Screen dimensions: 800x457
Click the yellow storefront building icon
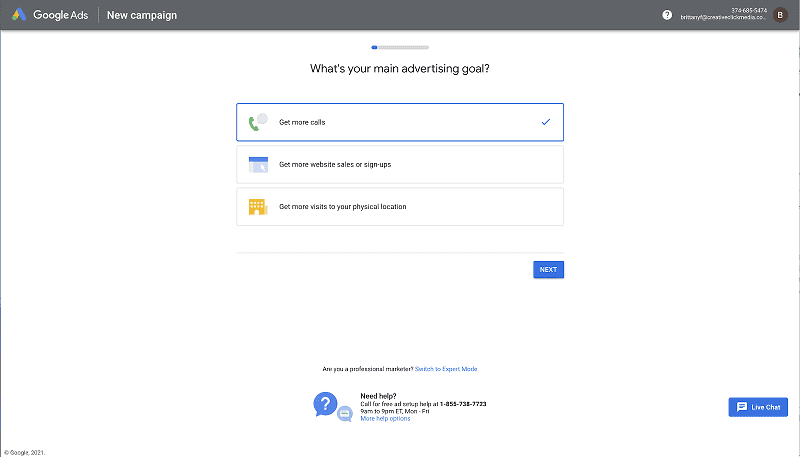[258, 207]
